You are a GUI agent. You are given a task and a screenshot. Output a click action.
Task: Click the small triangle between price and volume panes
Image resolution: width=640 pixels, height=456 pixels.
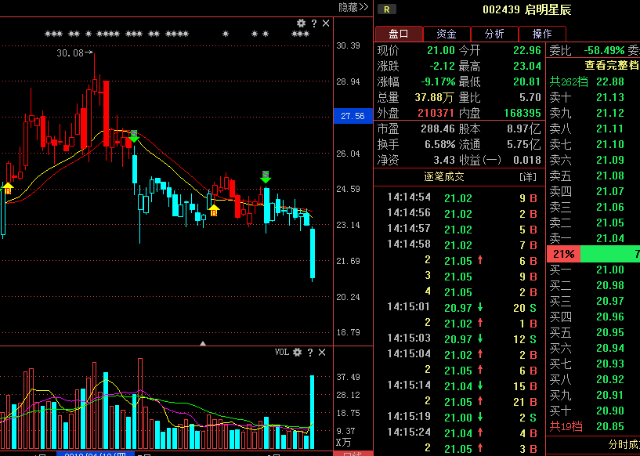[203, 344]
